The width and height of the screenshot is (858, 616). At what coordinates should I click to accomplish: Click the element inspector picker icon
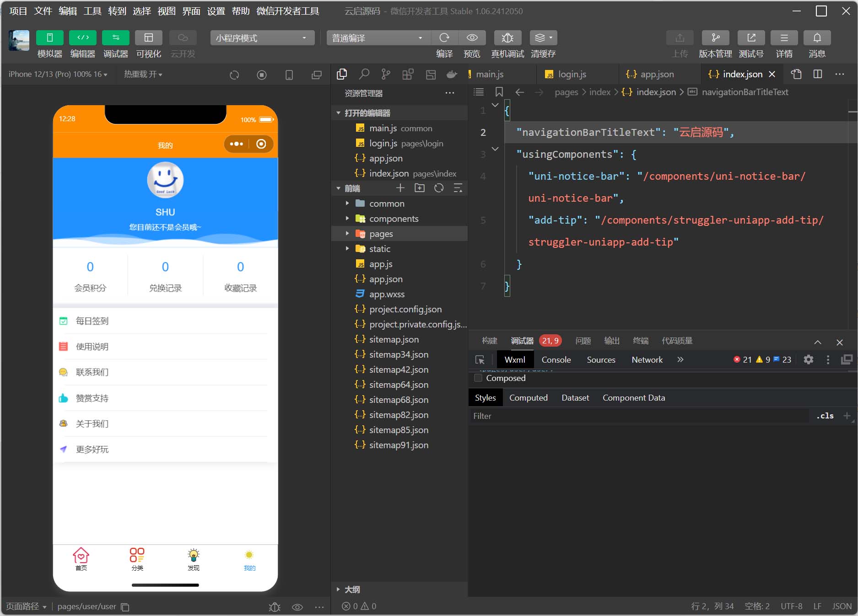coord(480,360)
